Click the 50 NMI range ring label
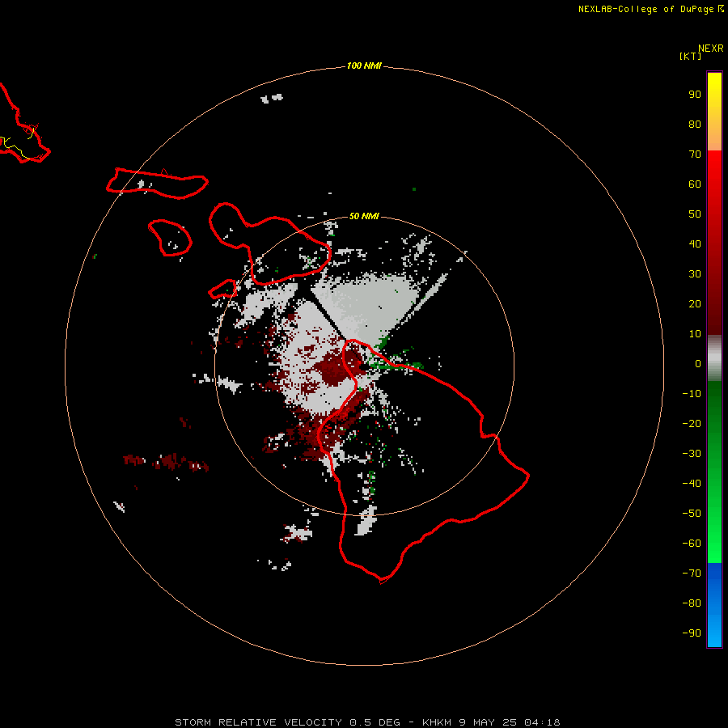This screenshot has width=728, height=728. [x=364, y=216]
